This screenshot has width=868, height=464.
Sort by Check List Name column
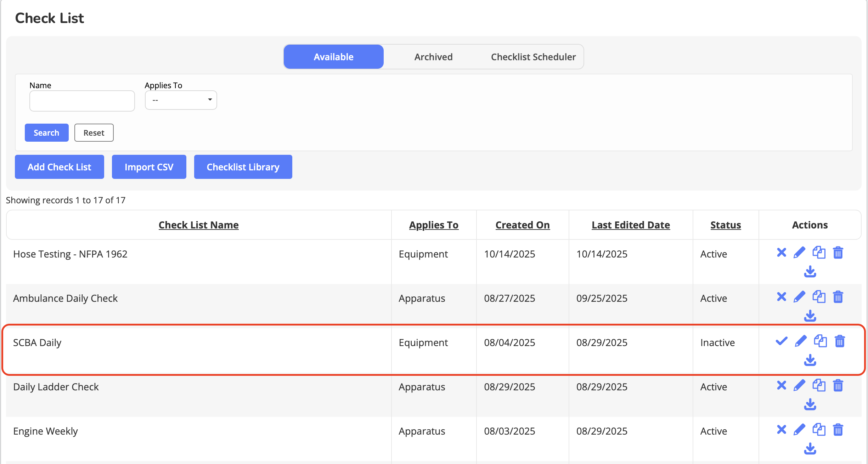coord(198,225)
